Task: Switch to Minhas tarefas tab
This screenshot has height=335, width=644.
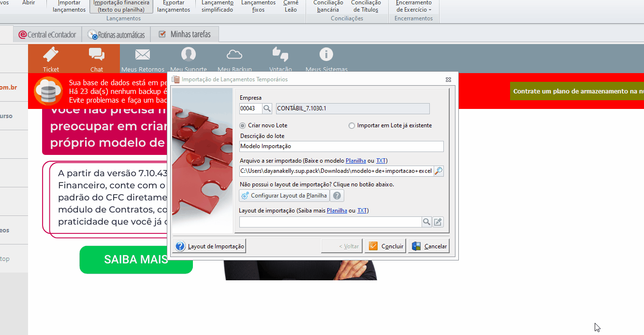Action: pos(185,34)
